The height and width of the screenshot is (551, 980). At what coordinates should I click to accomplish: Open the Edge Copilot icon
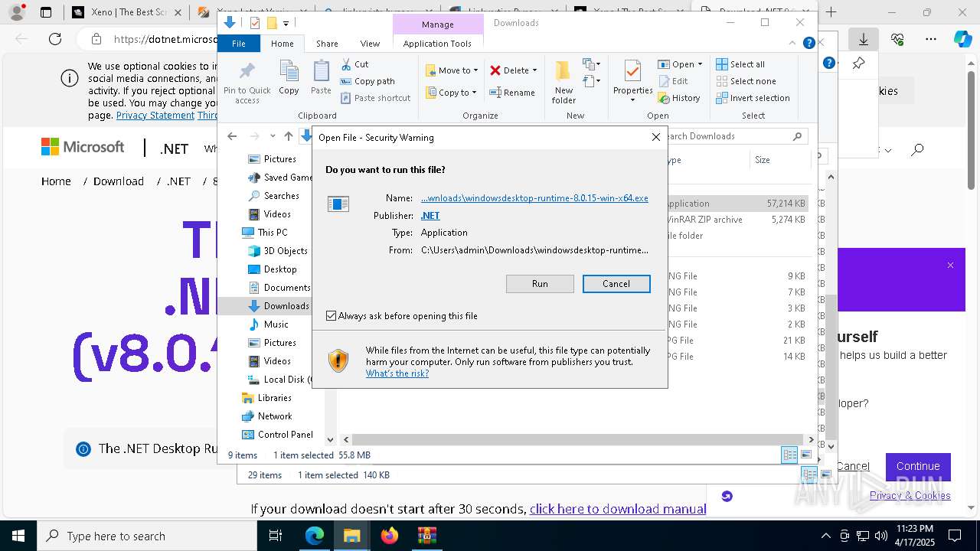click(x=962, y=39)
